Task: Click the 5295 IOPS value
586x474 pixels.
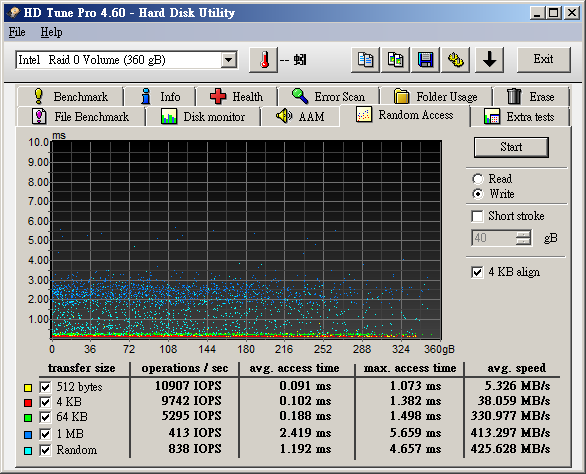Action: [191, 416]
